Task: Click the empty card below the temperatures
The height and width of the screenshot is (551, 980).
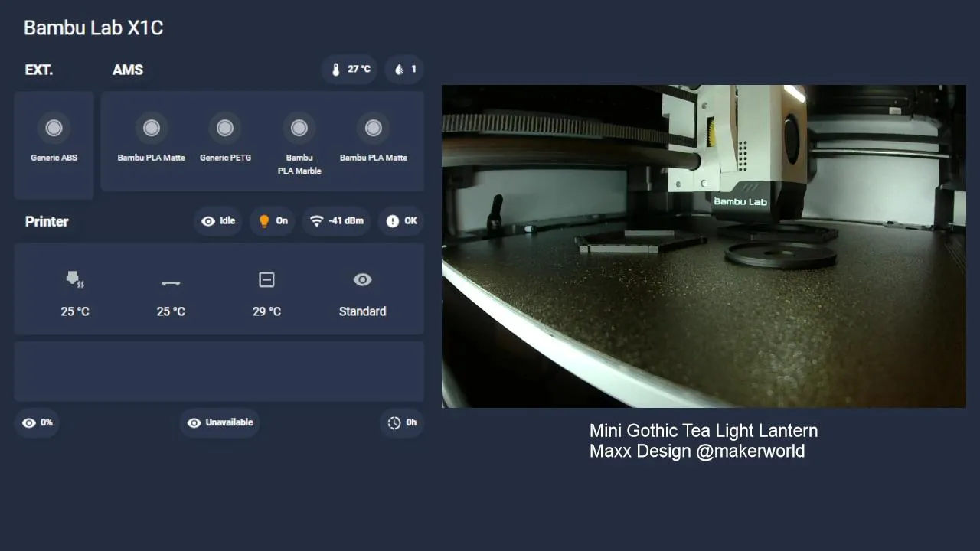Action: (219, 371)
